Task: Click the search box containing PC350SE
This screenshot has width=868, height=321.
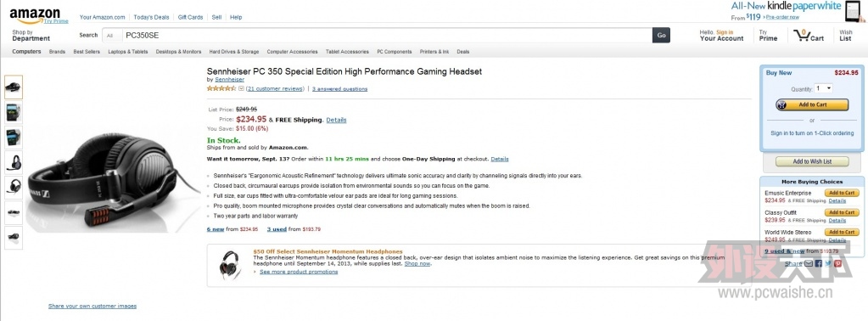Action: click(x=386, y=35)
